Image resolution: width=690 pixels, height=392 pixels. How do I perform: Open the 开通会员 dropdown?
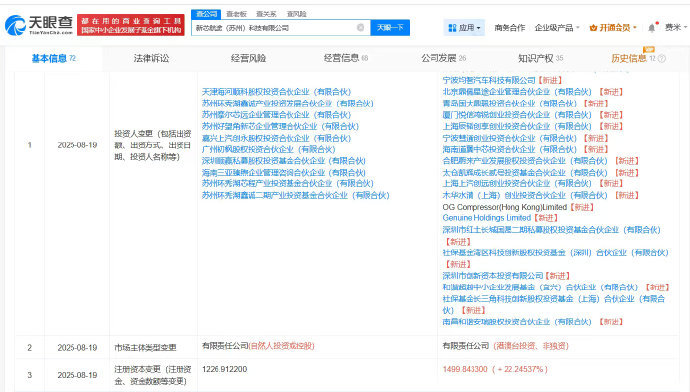coord(613,28)
